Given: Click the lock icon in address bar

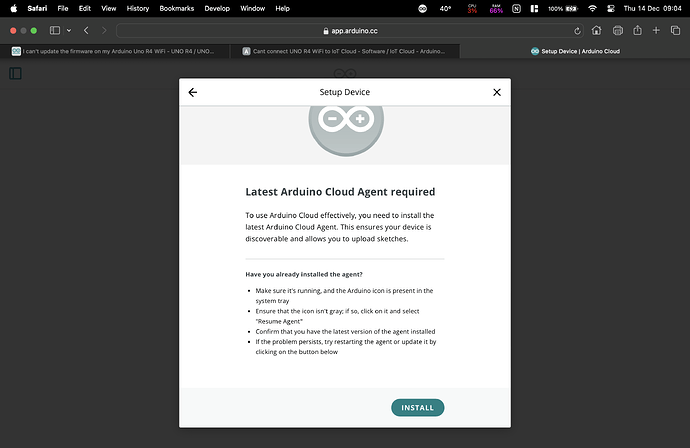Looking at the screenshot, I should [x=326, y=31].
